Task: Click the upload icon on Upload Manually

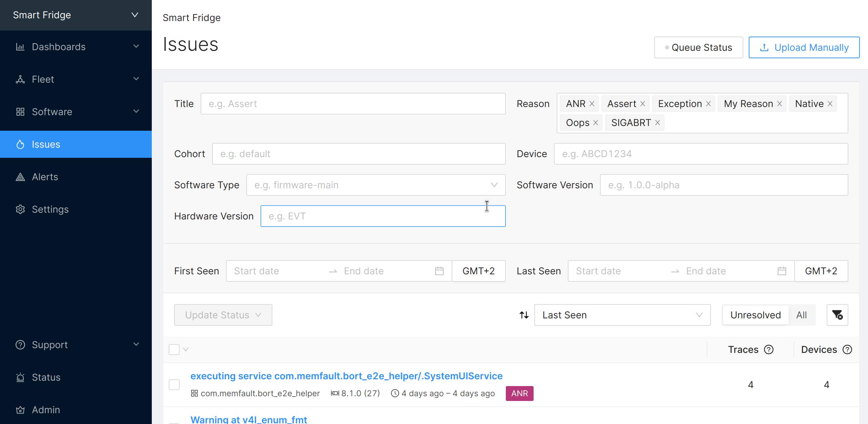Action: click(765, 47)
